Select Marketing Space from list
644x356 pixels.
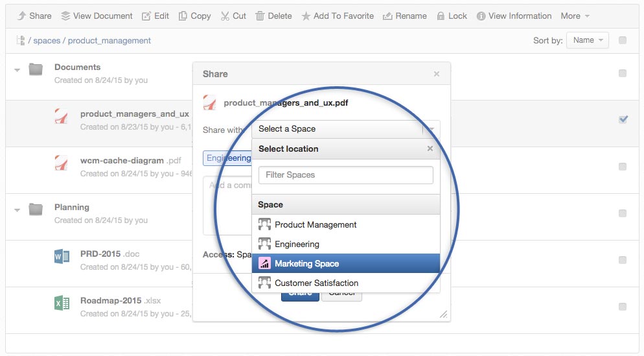(x=346, y=263)
